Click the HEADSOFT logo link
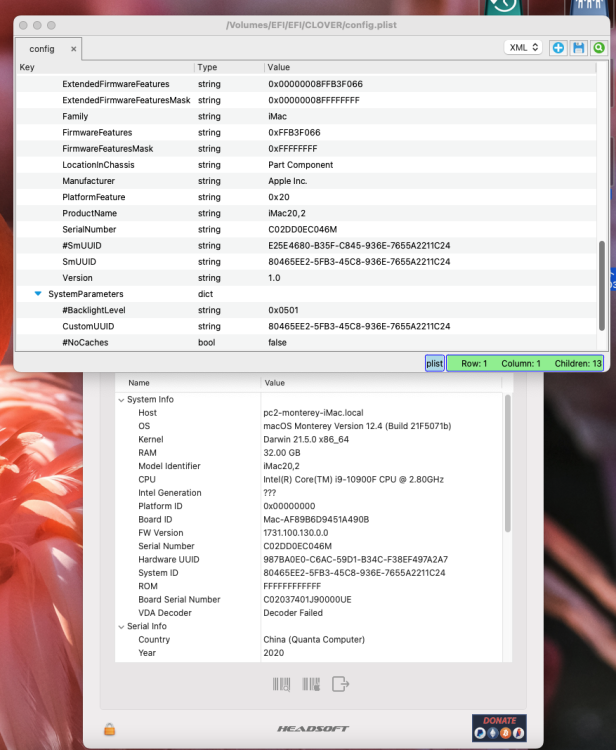Screen dimensions: 616x750 313,728
